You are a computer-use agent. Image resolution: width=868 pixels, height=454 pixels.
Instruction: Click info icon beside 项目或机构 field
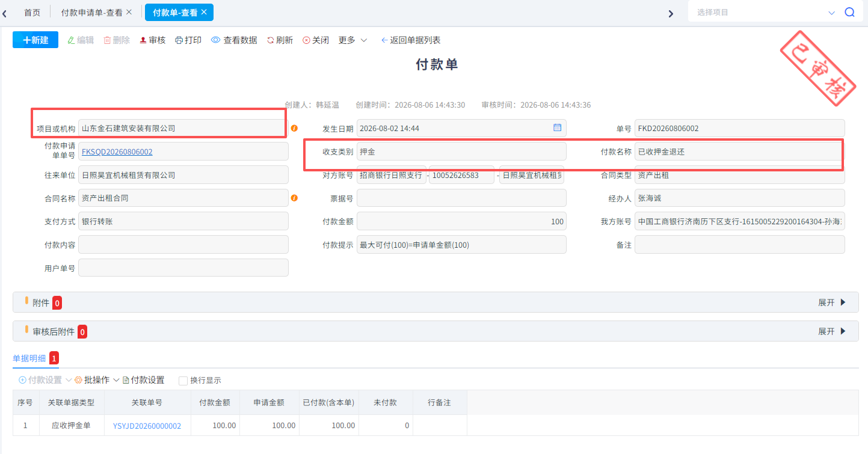tap(294, 128)
